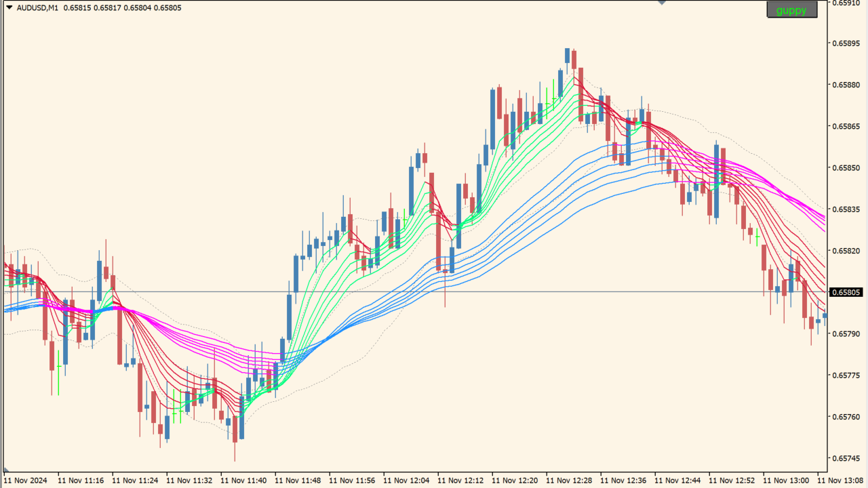Viewport: 868px width, 488px height.
Task: Click the 0.65835 price scale value
Action: click(846, 209)
